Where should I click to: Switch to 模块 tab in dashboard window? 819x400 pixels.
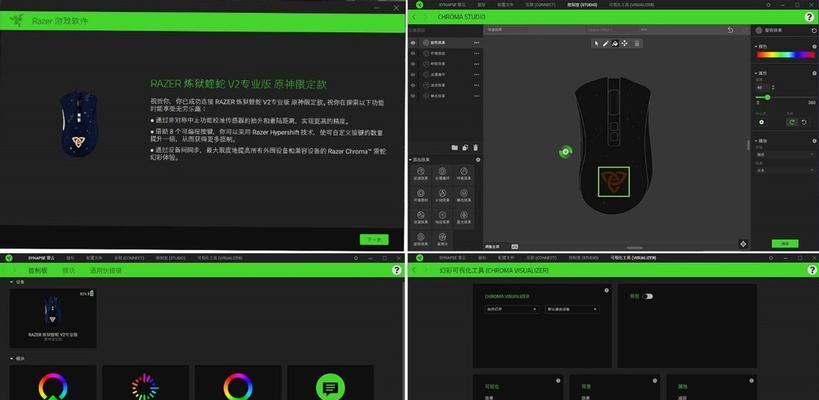68,270
